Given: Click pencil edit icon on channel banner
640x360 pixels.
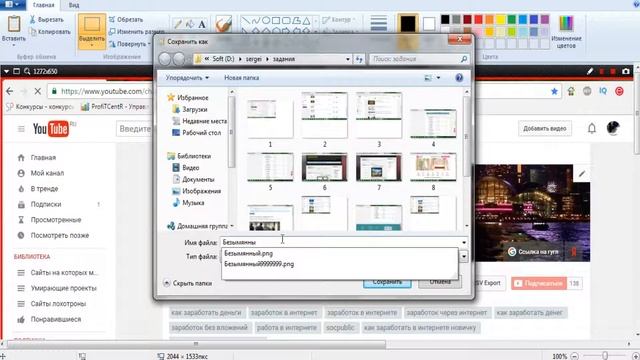Looking at the screenshot, I should (582, 173).
